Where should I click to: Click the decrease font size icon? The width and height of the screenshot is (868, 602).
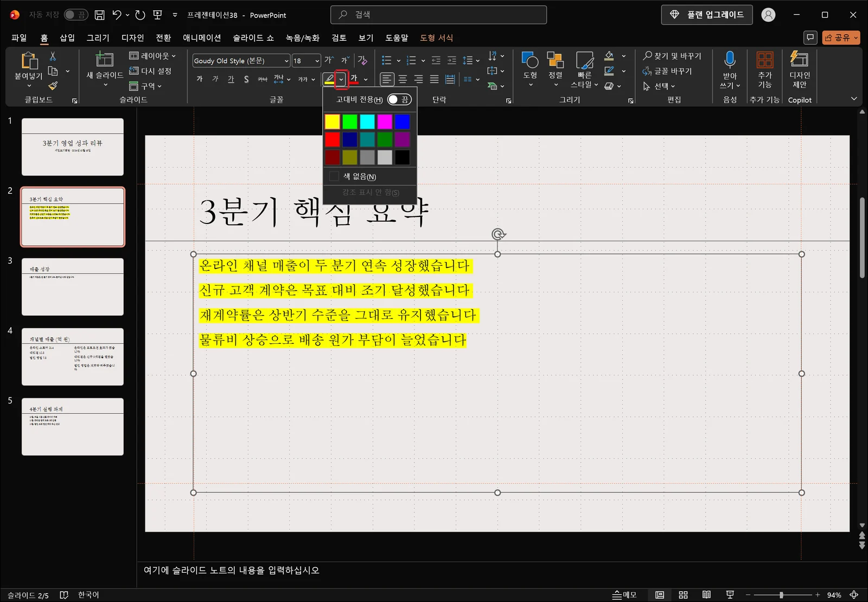tap(345, 60)
